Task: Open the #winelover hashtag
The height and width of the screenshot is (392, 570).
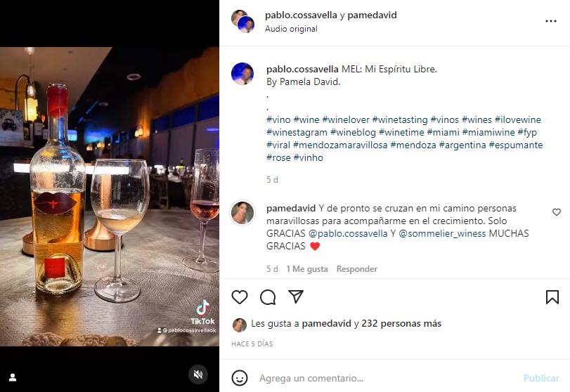Action: click(x=346, y=119)
